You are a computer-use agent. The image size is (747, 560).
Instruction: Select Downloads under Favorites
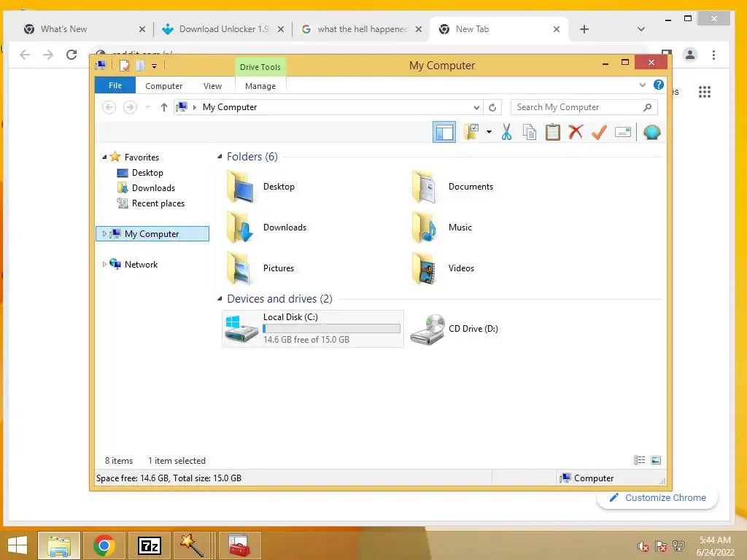[x=153, y=187]
